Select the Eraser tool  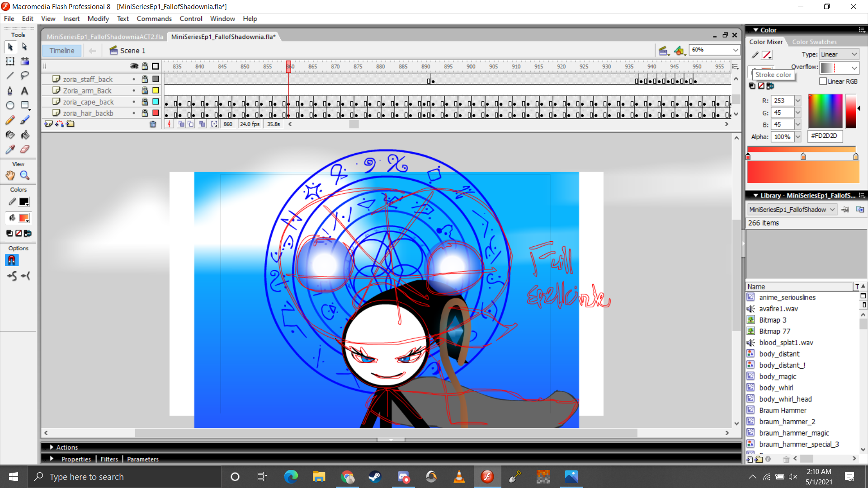(25, 150)
